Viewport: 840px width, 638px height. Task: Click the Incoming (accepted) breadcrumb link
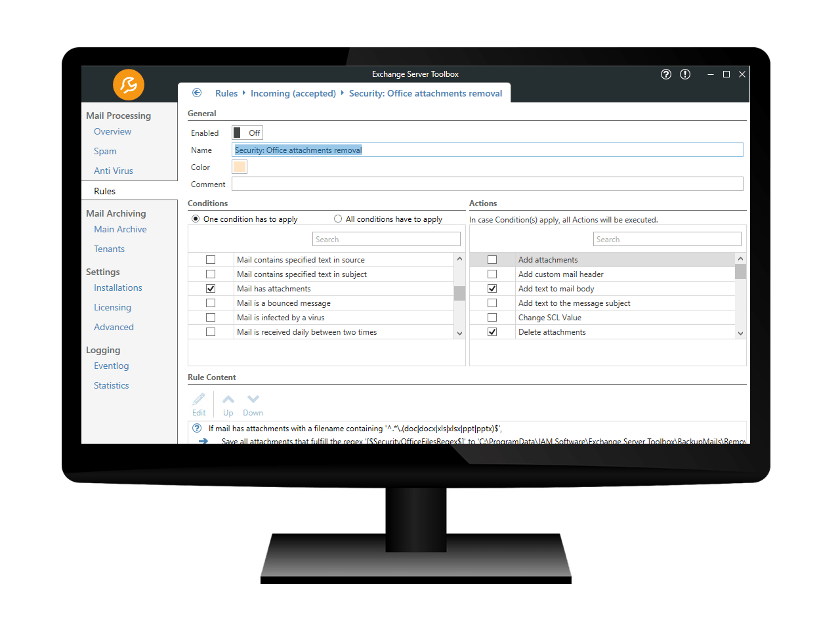[x=293, y=93]
